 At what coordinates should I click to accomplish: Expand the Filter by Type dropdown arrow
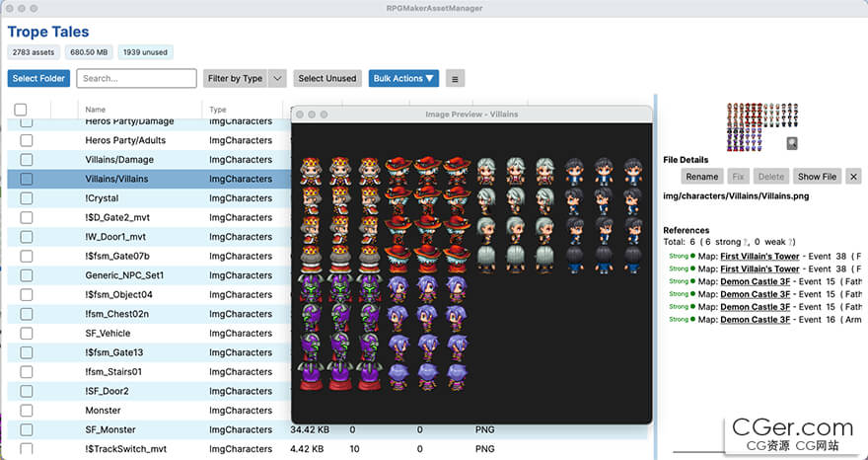(x=277, y=78)
